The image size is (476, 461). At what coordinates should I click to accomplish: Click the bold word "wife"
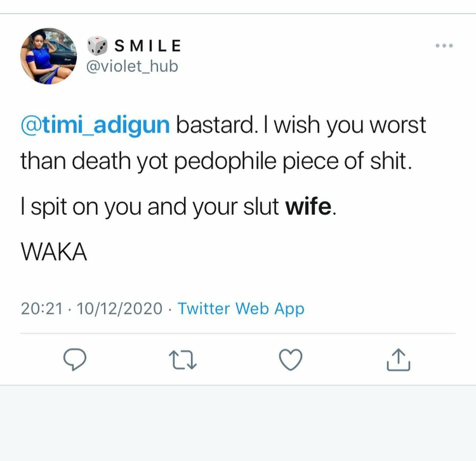coord(308,207)
